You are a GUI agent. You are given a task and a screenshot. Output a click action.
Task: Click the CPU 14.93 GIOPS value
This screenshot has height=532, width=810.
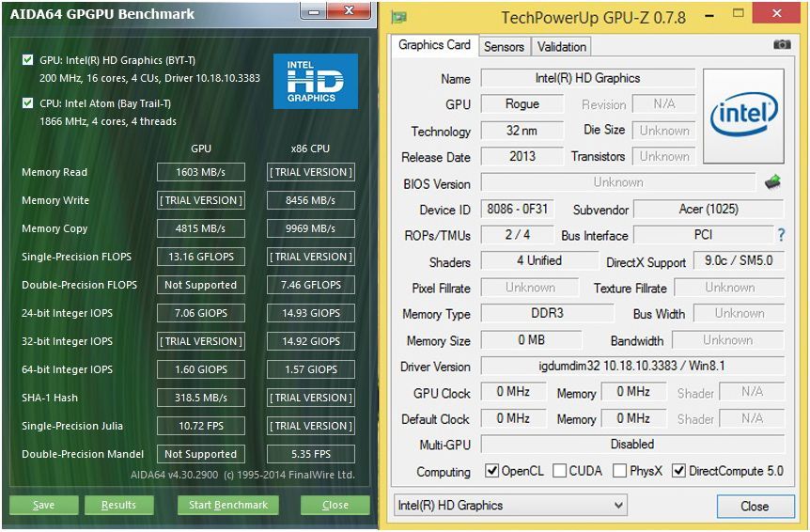[x=311, y=313]
